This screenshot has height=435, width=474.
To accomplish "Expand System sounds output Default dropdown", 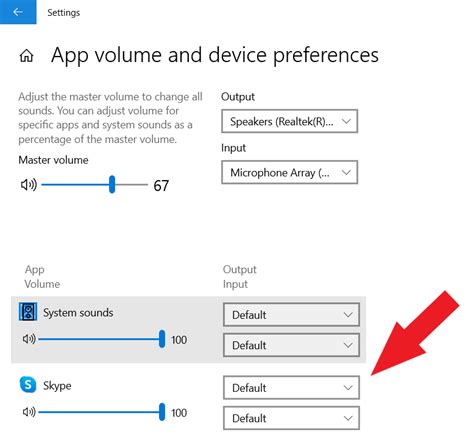I will (291, 314).
